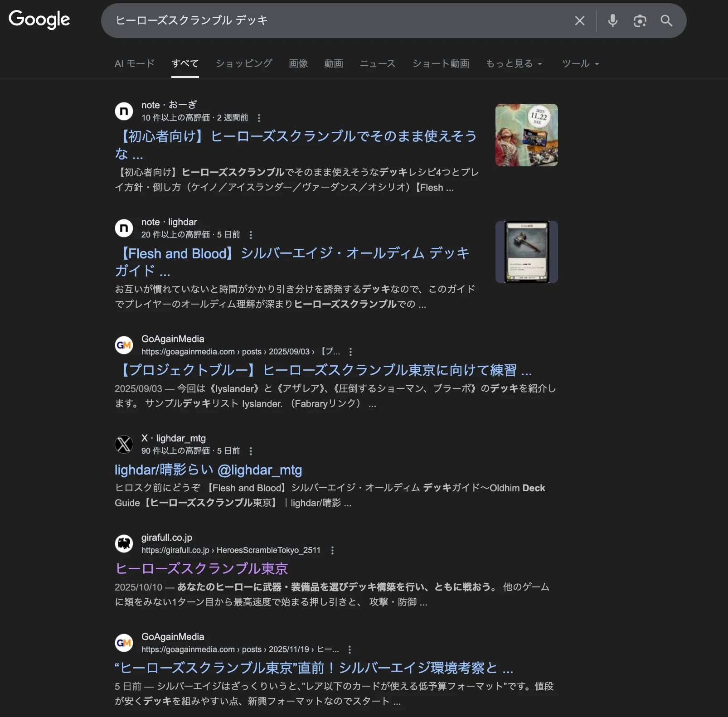Clear the search query with the X icon

[x=579, y=20]
